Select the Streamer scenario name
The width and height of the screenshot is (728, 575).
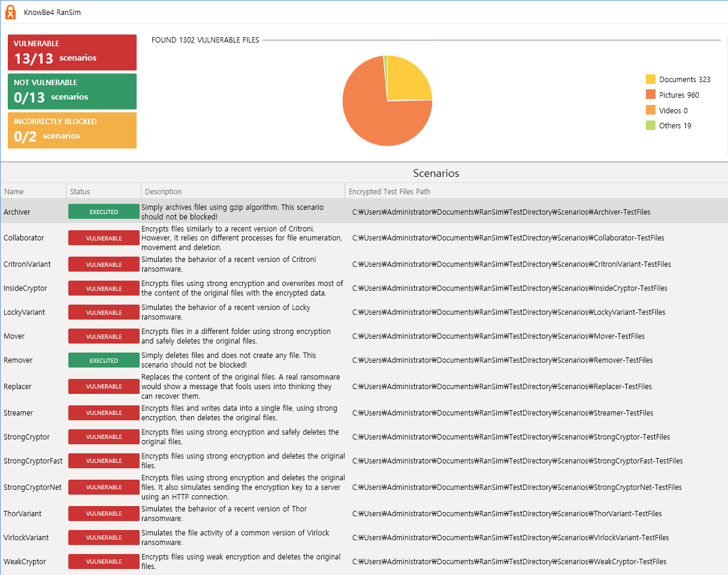point(19,413)
